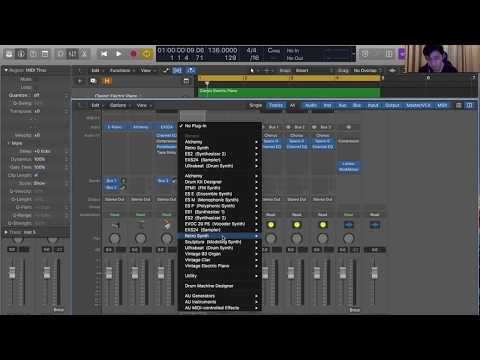Click the purple icon in the control bar
480x360 pixels.
pos(402,54)
